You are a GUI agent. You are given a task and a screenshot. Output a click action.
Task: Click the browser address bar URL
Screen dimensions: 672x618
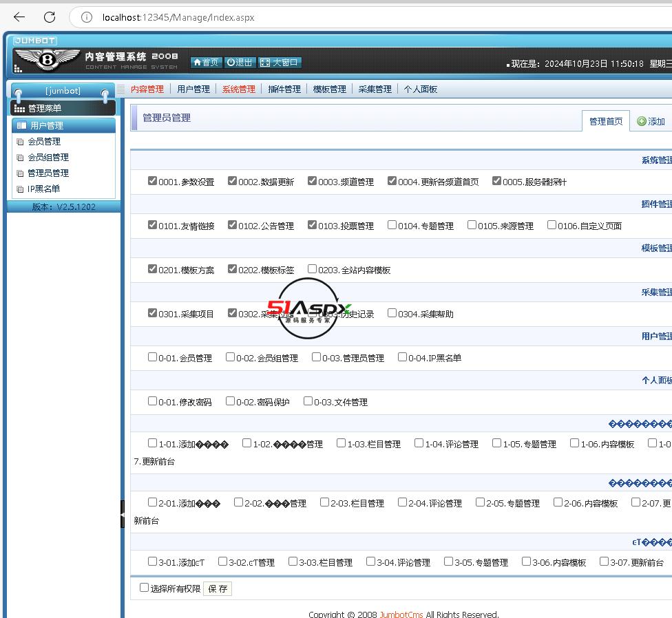click(x=178, y=17)
